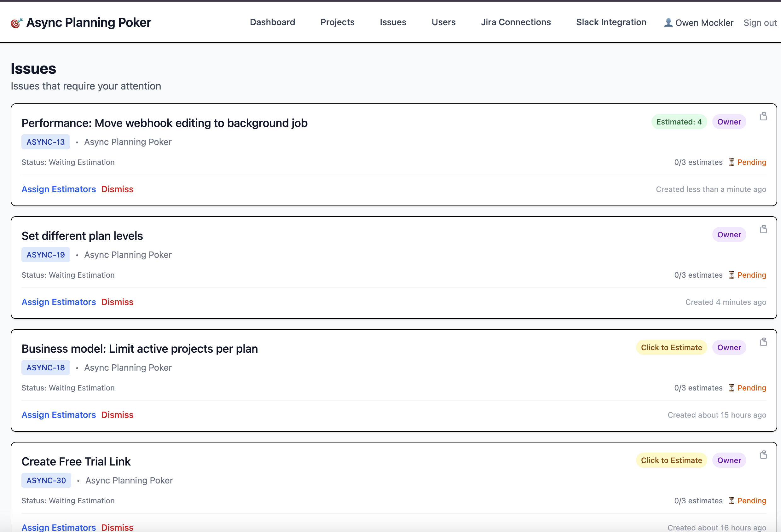Click the clipboard icon on Set different plan levels
This screenshot has width=781, height=532.
click(764, 229)
